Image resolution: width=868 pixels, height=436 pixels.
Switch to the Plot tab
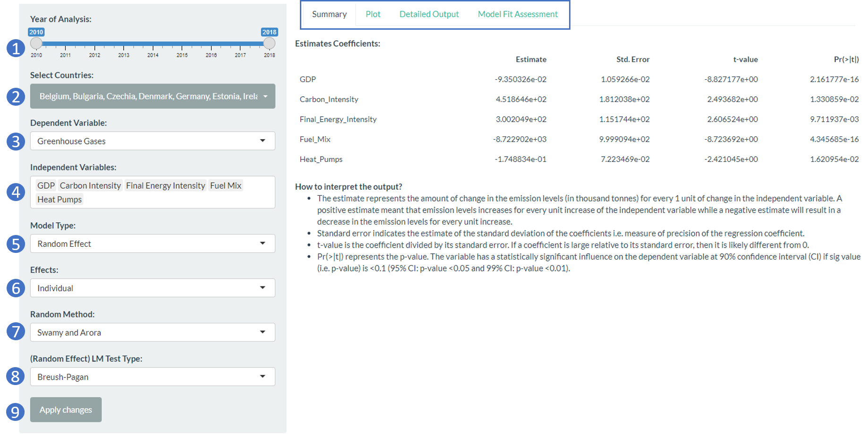pos(373,14)
